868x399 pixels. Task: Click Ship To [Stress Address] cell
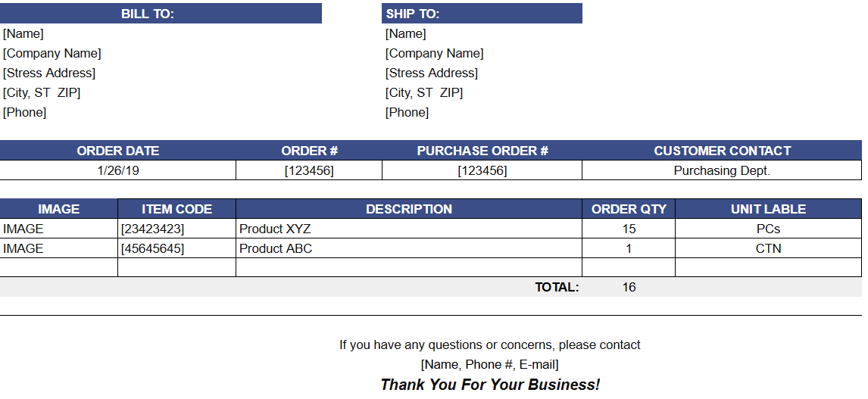click(x=432, y=73)
